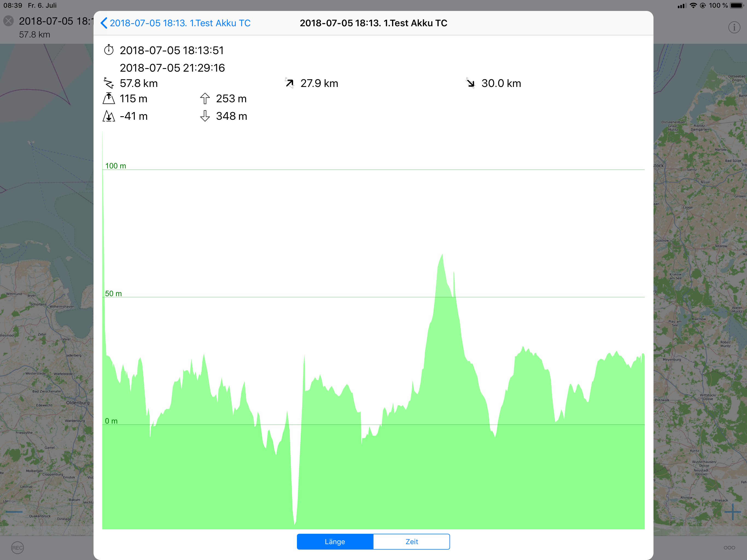This screenshot has height=560, width=747.
Task: Switch chart to Länge mode
Action: pyautogui.click(x=335, y=542)
